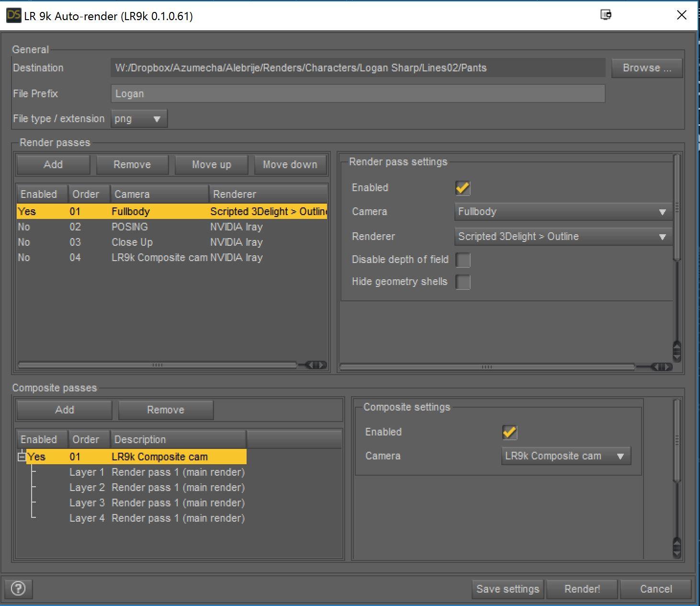The height and width of the screenshot is (606, 700).
Task: Click the Save settings button
Action: [508, 589]
